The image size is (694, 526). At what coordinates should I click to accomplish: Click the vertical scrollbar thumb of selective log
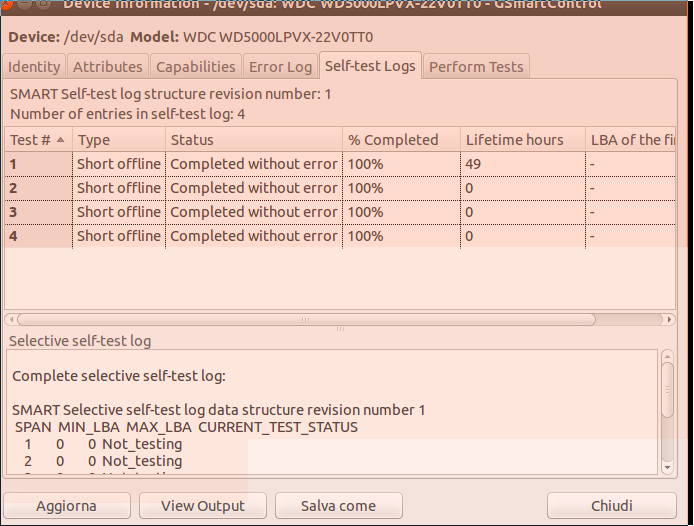click(667, 390)
